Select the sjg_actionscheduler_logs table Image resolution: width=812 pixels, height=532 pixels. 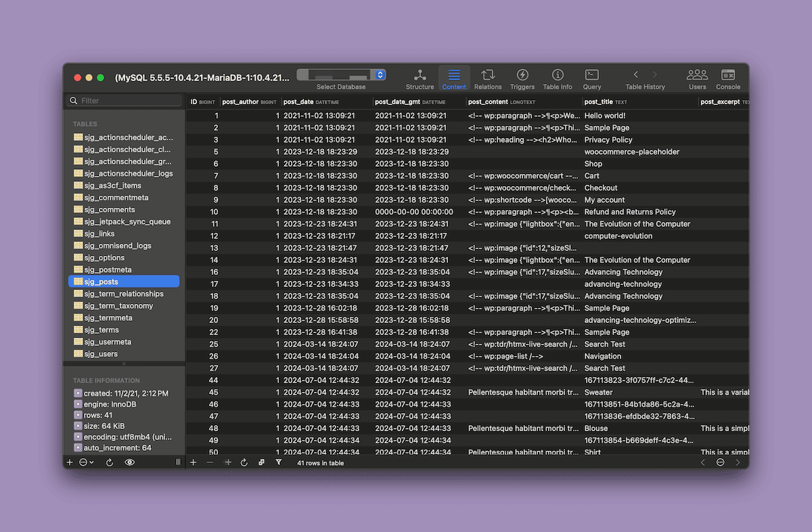pos(124,173)
